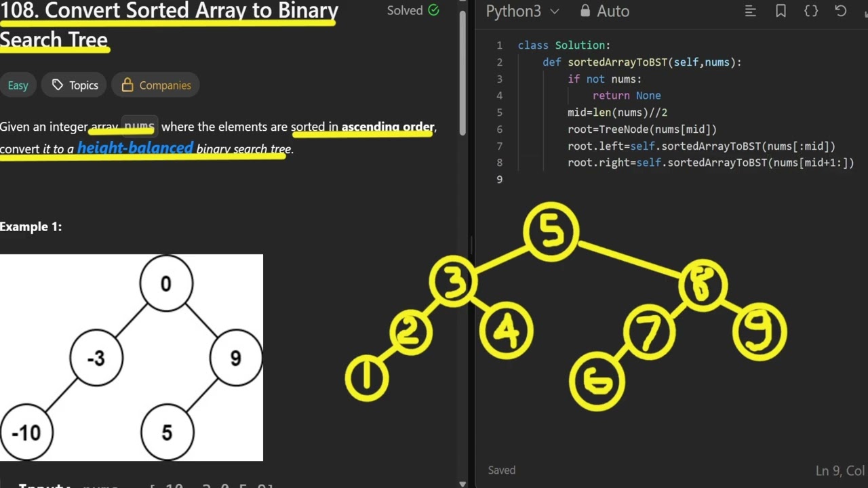Viewport: 868px width, 488px height.
Task: Click the 'Example 1:' heading
Action: coord(31,227)
